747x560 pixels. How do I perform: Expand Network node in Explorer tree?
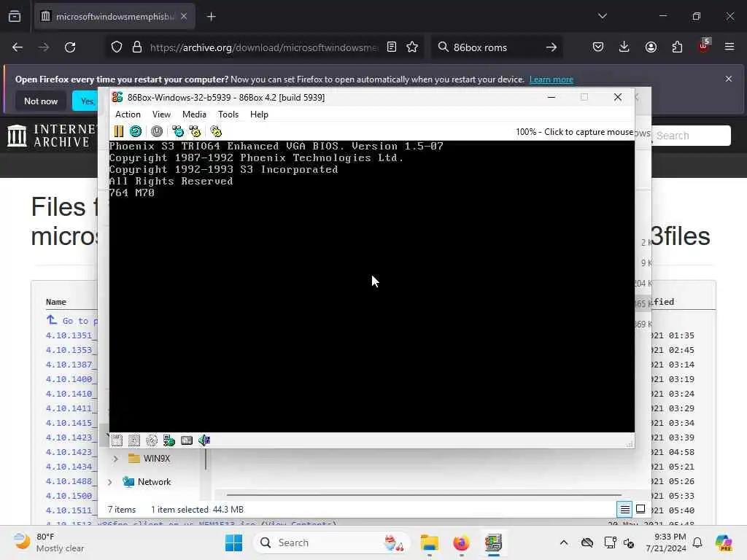point(110,482)
